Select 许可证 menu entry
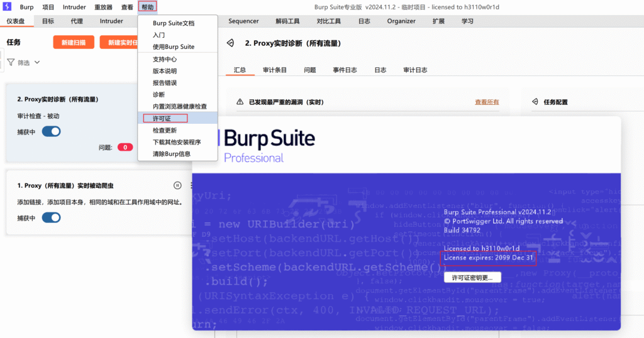This screenshot has height=338, width=644. coord(178,118)
